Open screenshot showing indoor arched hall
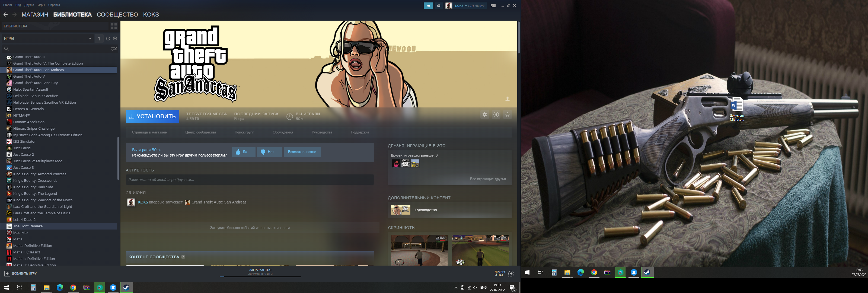The image size is (868, 293). pyautogui.click(x=420, y=250)
